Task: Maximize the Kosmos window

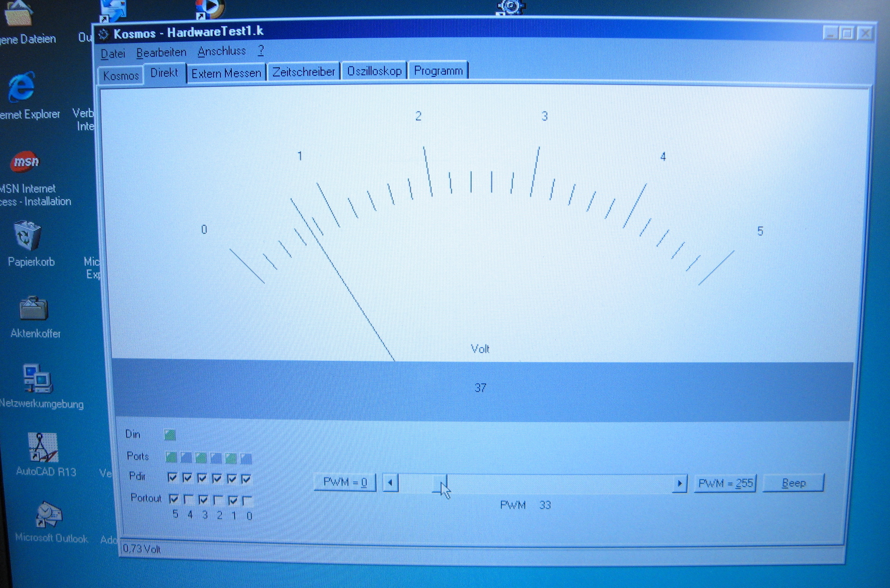Action: pos(848,33)
